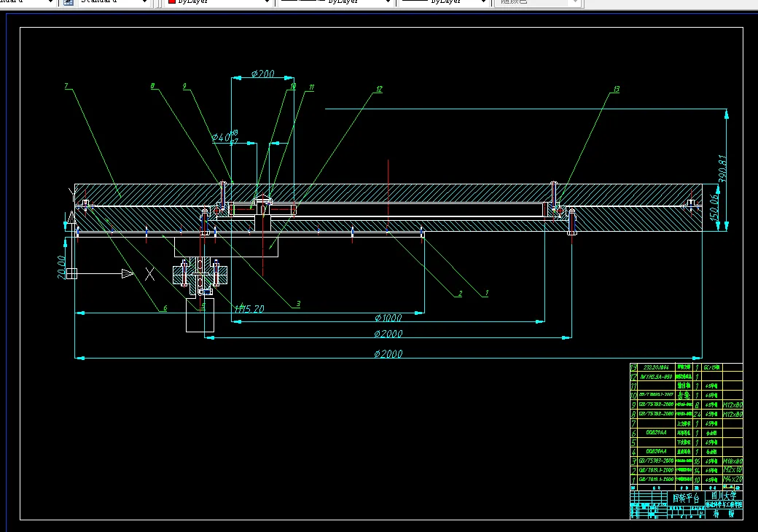Click the M4x20 cell in row 1
The height and width of the screenshot is (532, 758).
pyautogui.click(x=732, y=480)
